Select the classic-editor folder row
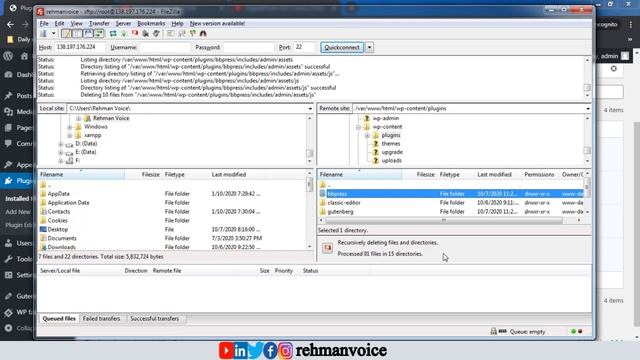Viewport: 640px width, 360px height. pos(451,203)
